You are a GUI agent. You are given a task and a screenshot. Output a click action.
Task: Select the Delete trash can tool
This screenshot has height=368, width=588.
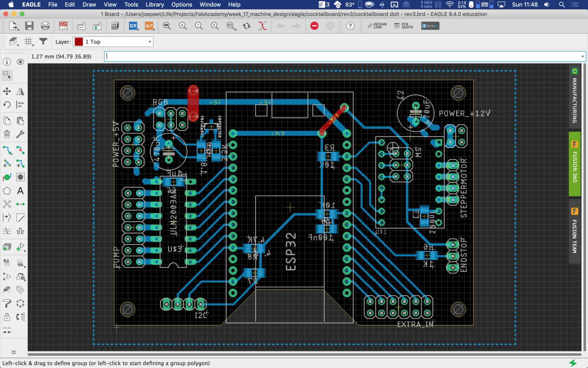(7, 134)
